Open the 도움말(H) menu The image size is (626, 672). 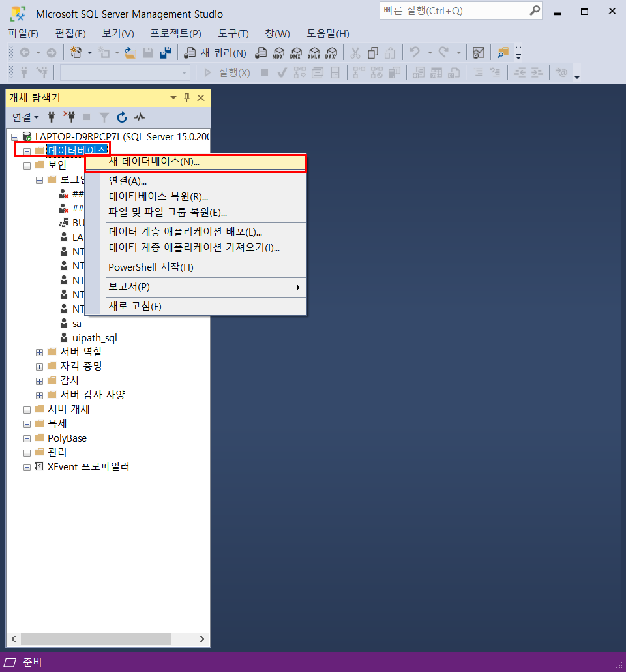point(328,33)
